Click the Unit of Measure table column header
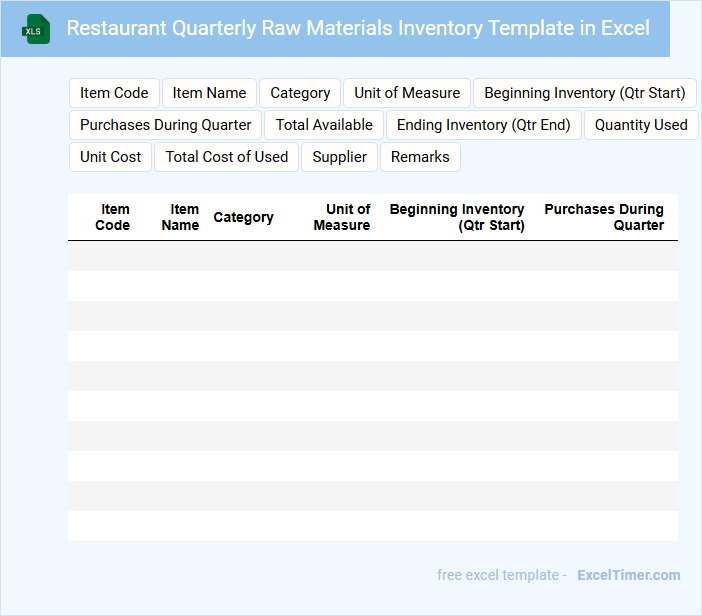The height and width of the screenshot is (616, 702). [342, 217]
